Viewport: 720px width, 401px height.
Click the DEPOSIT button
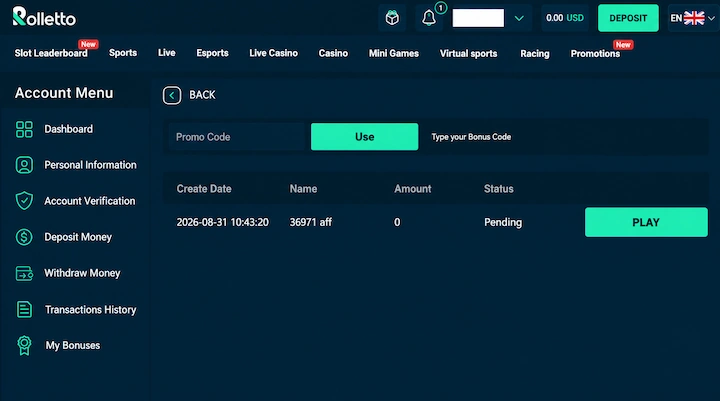(628, 18)
